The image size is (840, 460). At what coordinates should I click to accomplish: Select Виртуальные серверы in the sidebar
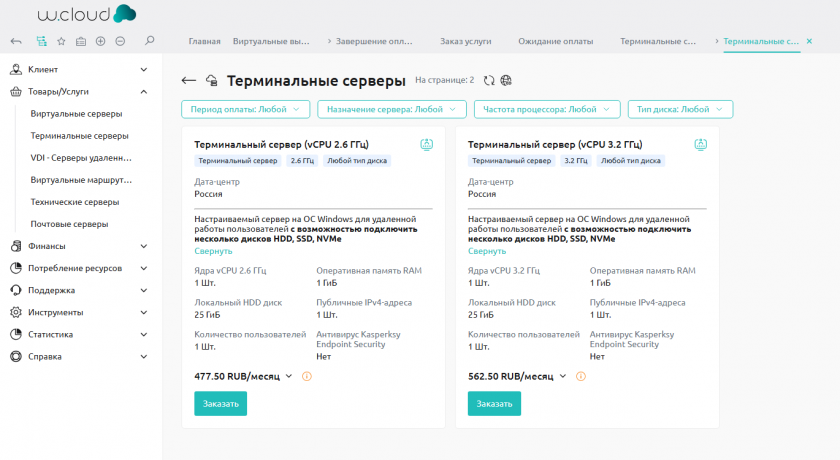[76, 114]
